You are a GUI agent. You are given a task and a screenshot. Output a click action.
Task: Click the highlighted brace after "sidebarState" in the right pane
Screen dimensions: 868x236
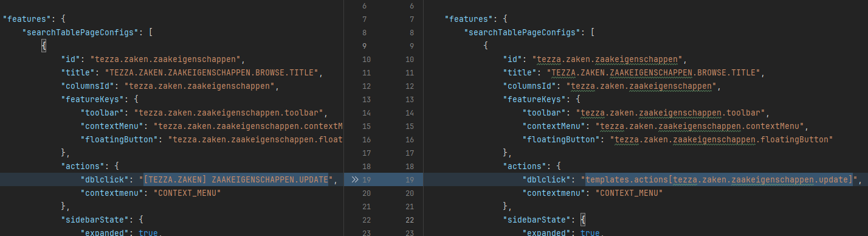coord(582,220)
